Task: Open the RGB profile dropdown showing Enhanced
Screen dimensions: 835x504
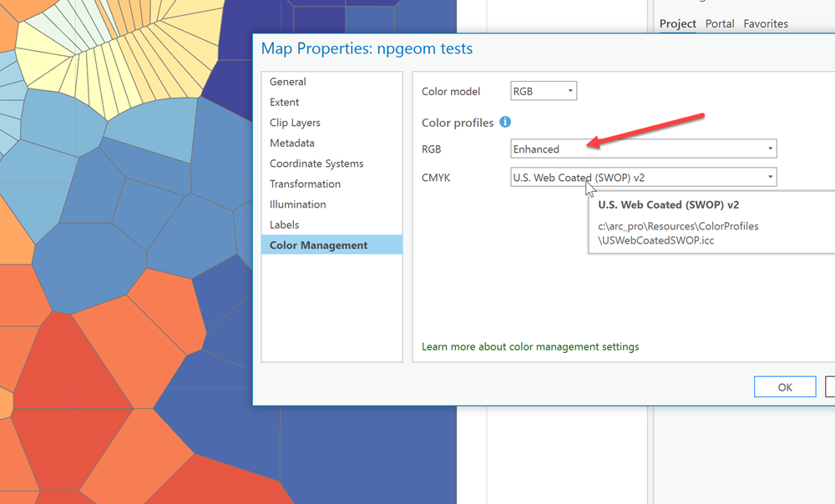Action: (x=643, y=149)
